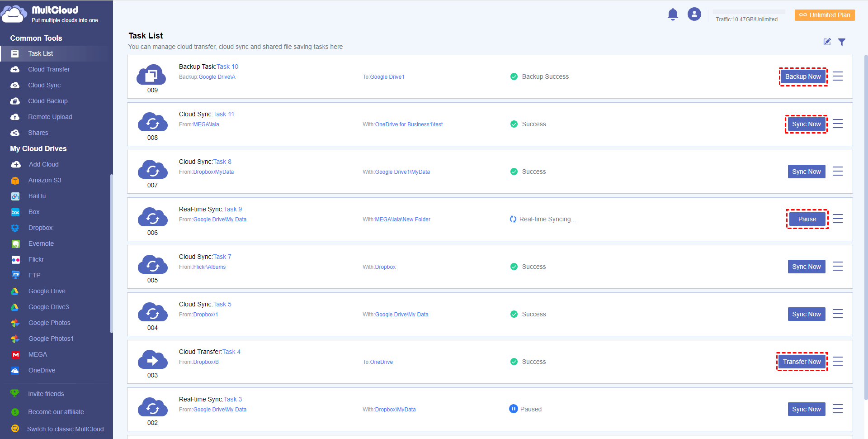
Task: Expand options menu for Task 8 row
Action: pos(837,172)
